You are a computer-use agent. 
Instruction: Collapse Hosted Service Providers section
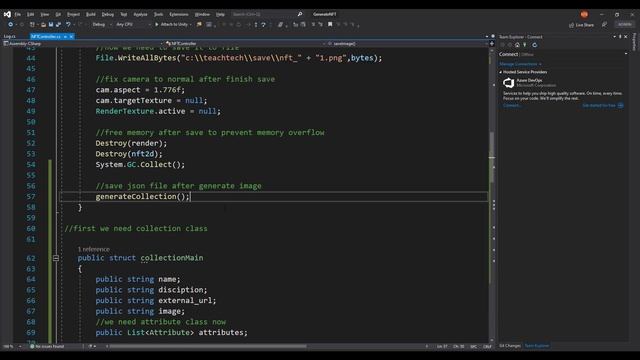[x=501, y=72]
